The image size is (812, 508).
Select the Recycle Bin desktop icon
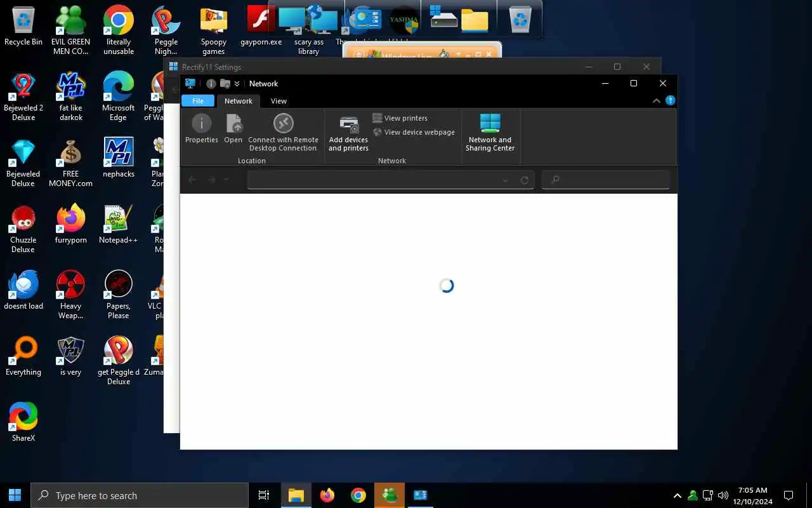(x=23, y=27)
